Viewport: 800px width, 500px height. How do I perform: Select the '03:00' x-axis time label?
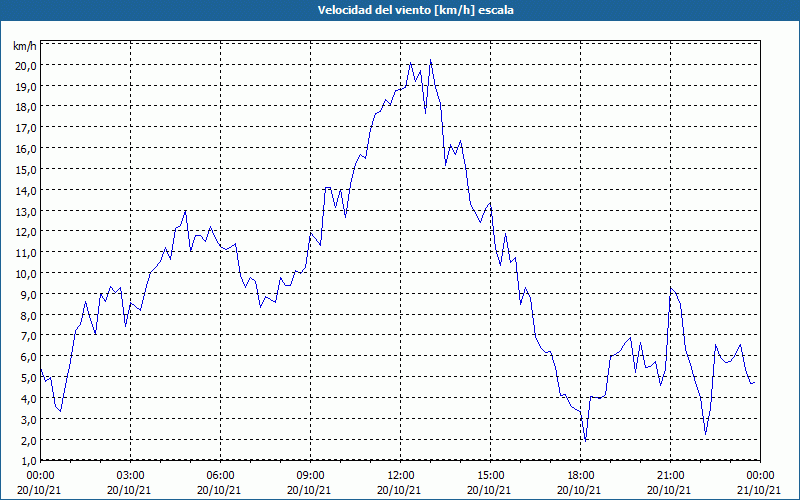pyautogui.click(x=131, y=476)
